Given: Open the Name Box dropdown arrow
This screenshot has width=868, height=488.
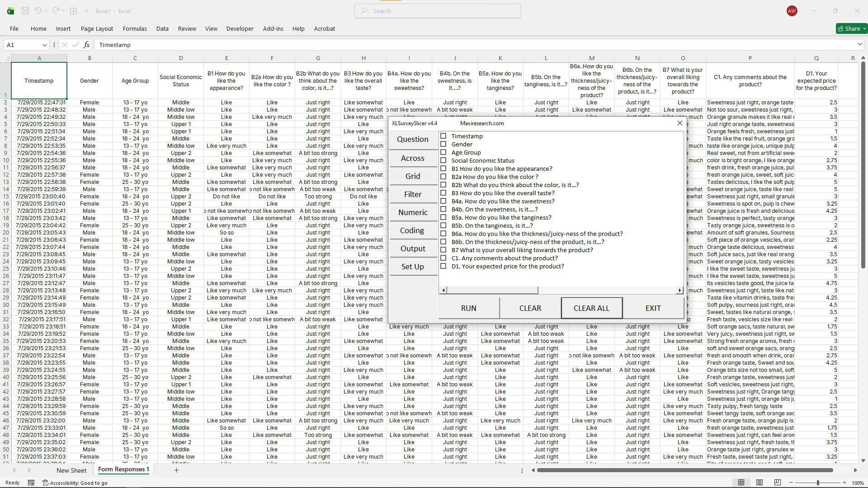Looking at the screenshot, I should [x=44, y=45].
